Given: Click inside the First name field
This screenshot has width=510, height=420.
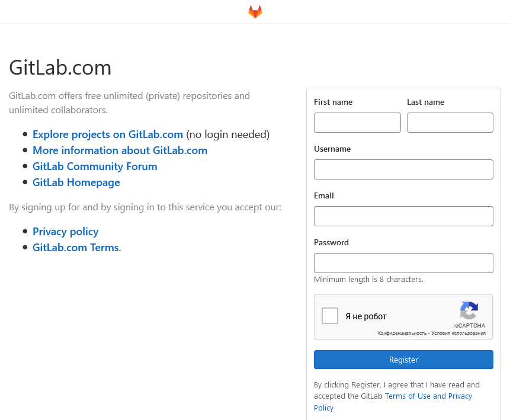Looking at the screenshot, I should [357, 123].
